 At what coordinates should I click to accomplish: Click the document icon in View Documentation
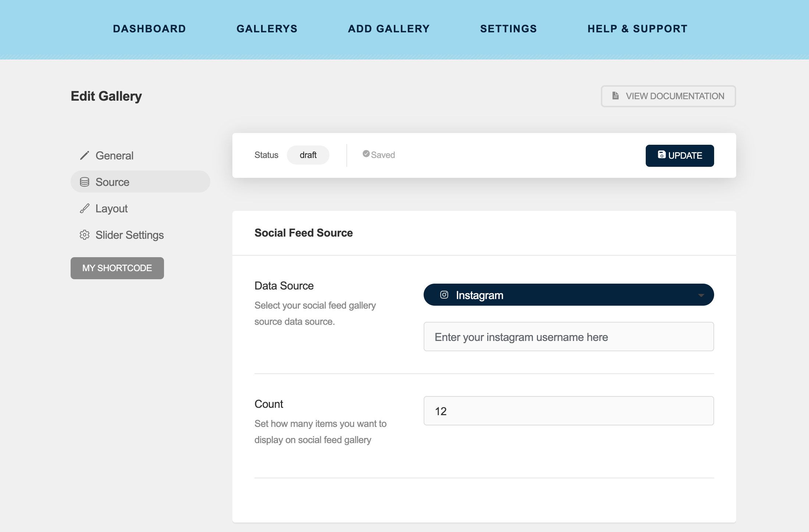pyautogui.click(x=615, y=96)
